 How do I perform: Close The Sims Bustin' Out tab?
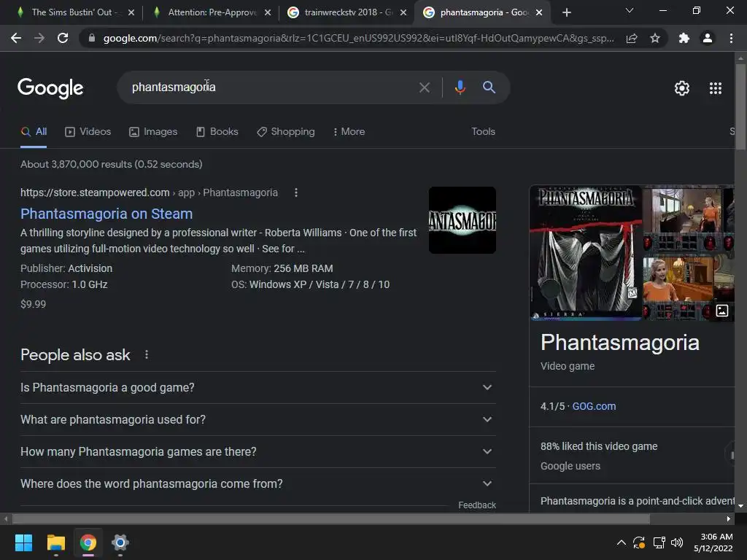[131, 12]
